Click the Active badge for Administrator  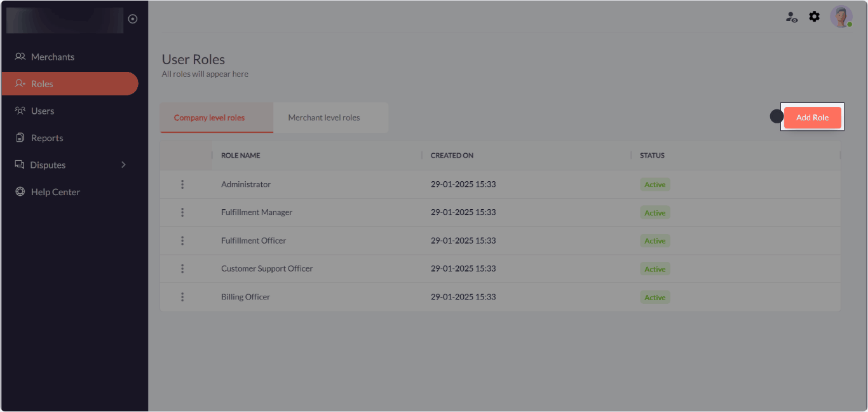click(x=654, y=184)
